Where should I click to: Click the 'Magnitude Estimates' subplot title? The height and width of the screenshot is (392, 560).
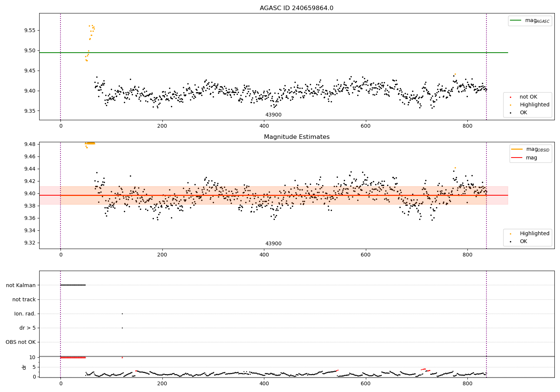pos(296,137)
